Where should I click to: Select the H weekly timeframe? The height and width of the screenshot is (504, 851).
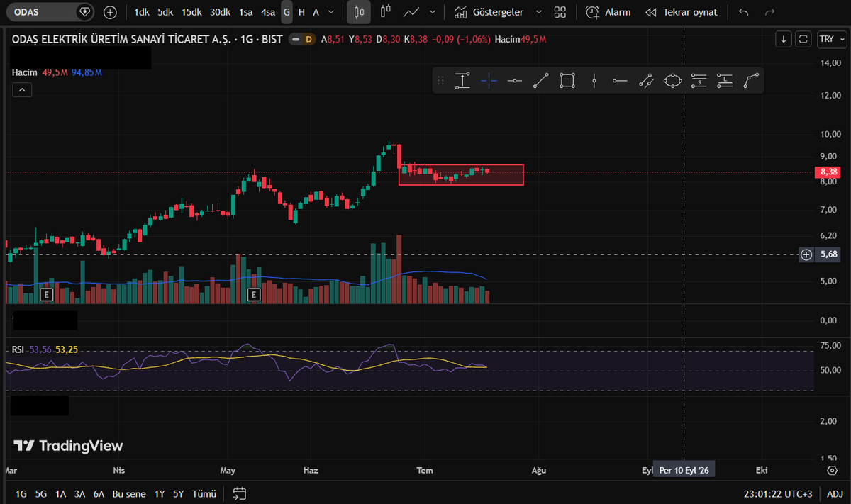point(301,12)
